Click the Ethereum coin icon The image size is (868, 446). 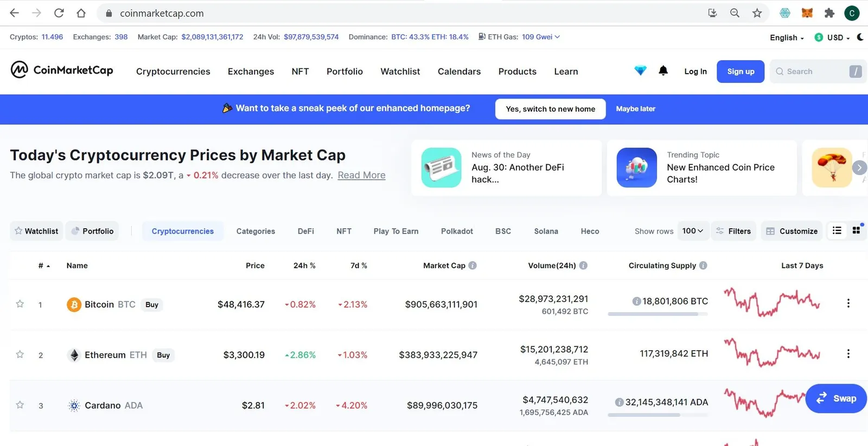(74, 355)
